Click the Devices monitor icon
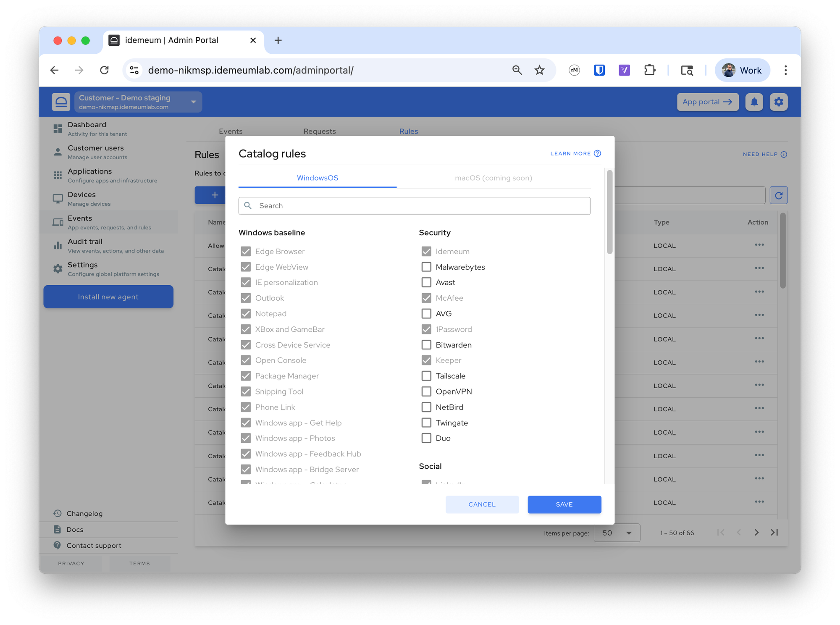Viewport: 840px width, 625px height. (58, 199)
